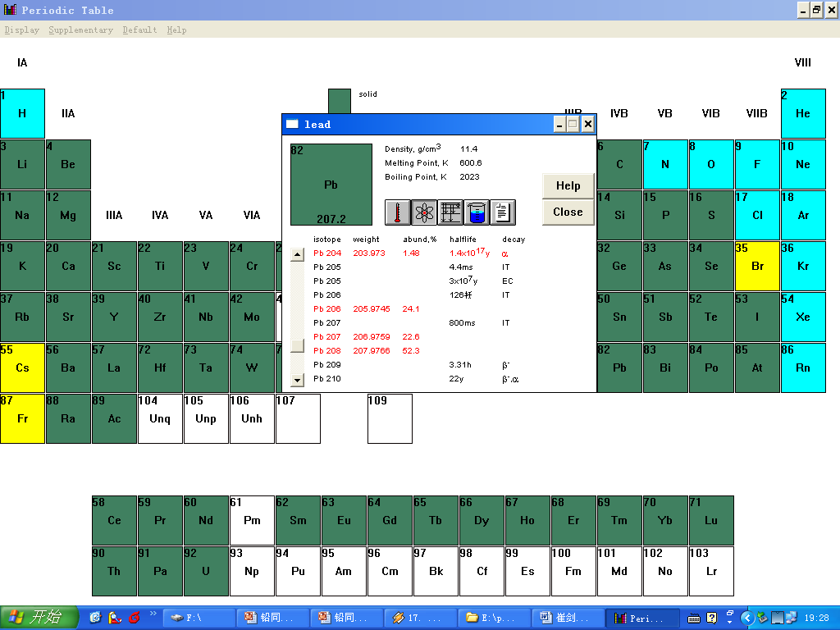Click the Internet Explorer quick launch icon
840x630 pixels.
pyautogui.click(x=95, y=618)
